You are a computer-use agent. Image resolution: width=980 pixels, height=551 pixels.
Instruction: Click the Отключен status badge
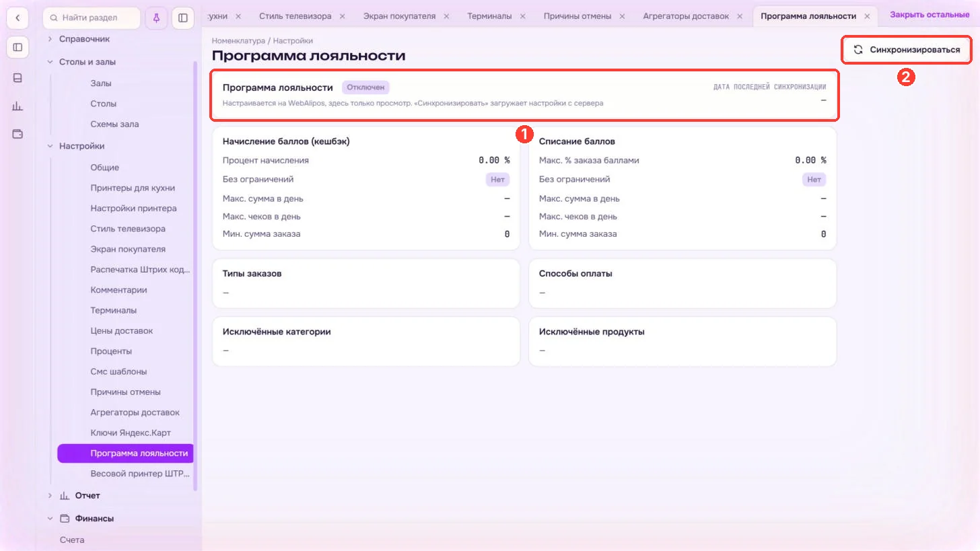tap(365, 87)
